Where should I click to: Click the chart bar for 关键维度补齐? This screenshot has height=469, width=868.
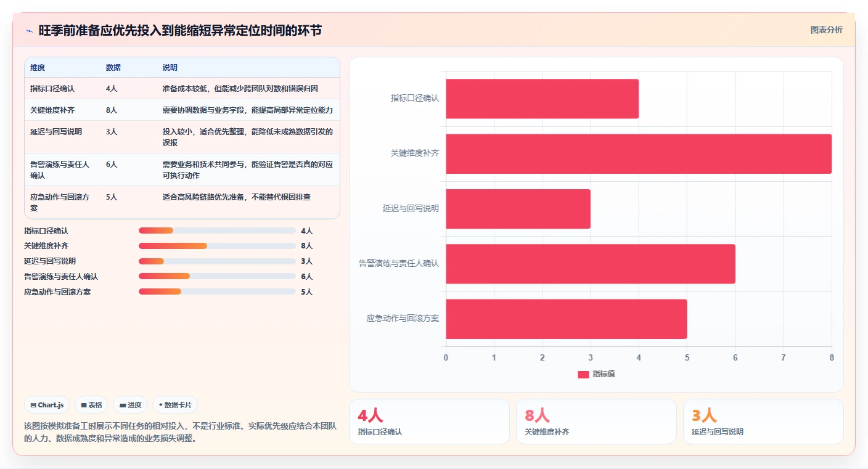pyautogui.click(x=639, y=153)
